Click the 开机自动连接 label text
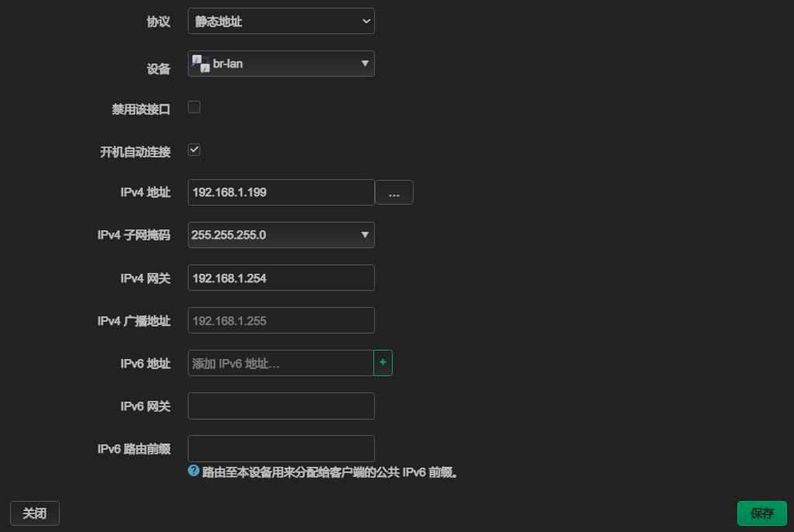The width and height of the screenshot is (794, 532). pyautogui.click(x=135, y=152)
